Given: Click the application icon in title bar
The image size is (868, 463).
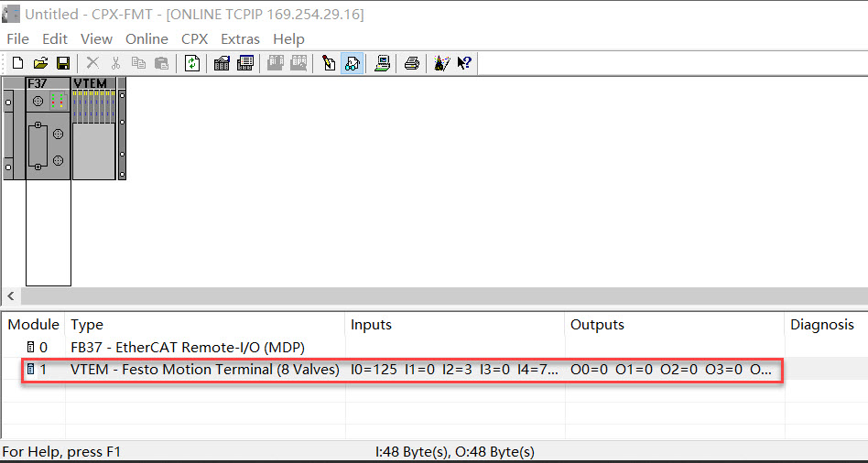Looking at the screenshot, I should 11,15.
